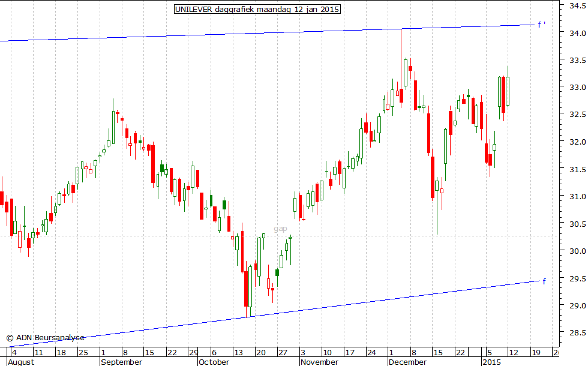Click the August month label
This screenshot has height=366, width=588.
(21, 362)
